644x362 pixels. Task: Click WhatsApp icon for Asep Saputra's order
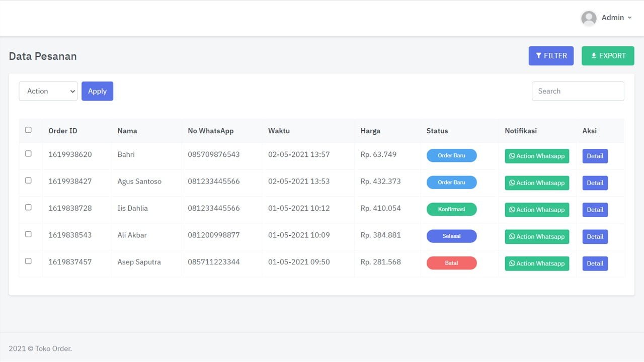pyautogui.click(x=512, y=263)
